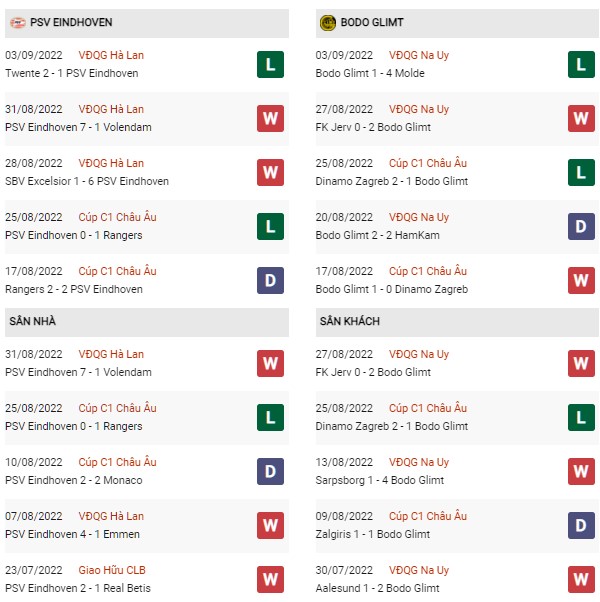This screenshot has height=602, width=600.
Task: Click the PSV Eindhoven club logo
Action: click(18, 23)
